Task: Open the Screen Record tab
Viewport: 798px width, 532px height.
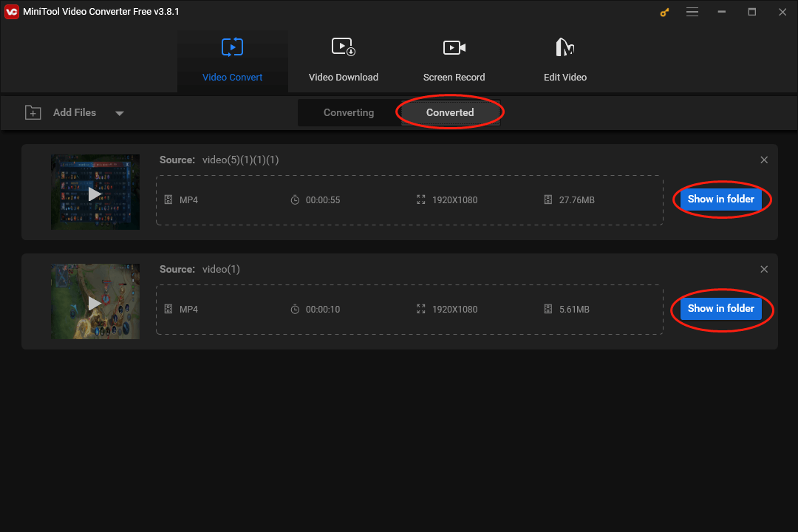Action: (x=454, y=61)
